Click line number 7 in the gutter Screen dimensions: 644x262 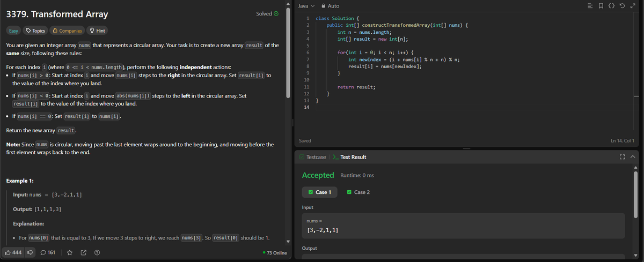pos(308,59)
